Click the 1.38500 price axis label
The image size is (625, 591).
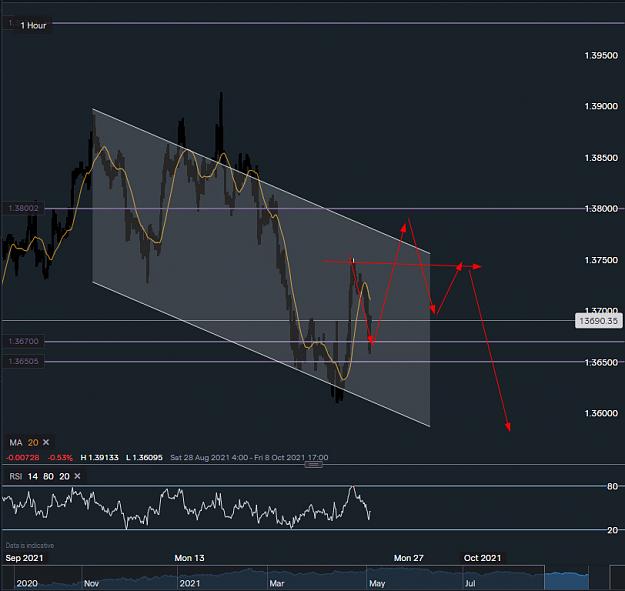point(601,158)
